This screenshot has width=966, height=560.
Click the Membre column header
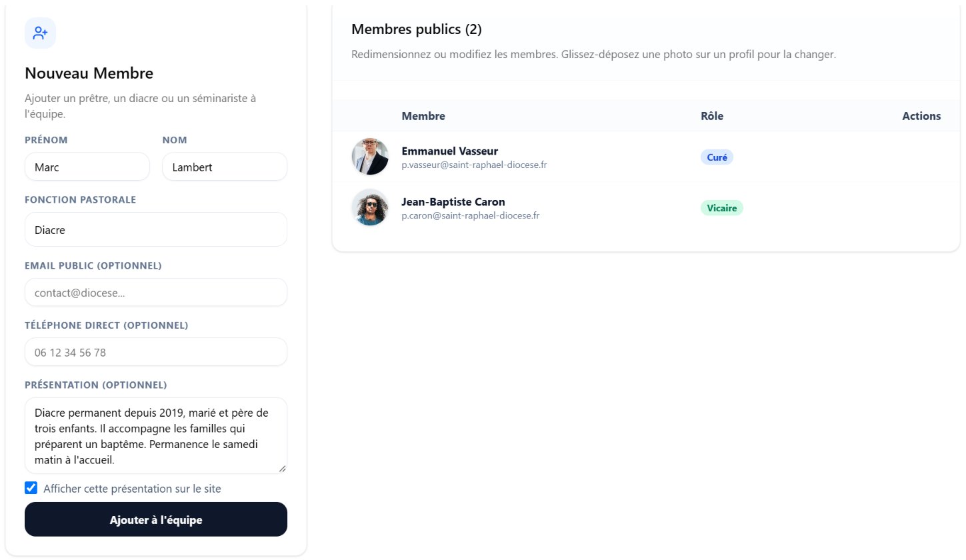tap(423, 116)
